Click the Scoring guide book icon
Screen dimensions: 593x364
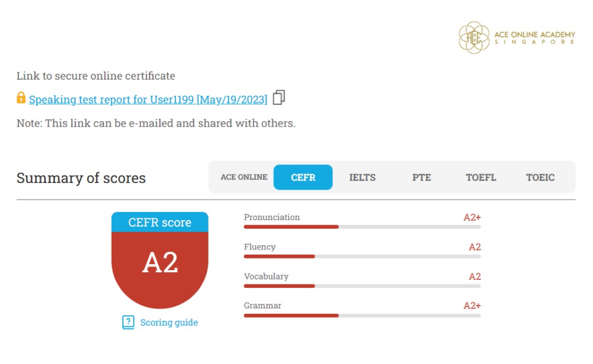pos(128,322)
